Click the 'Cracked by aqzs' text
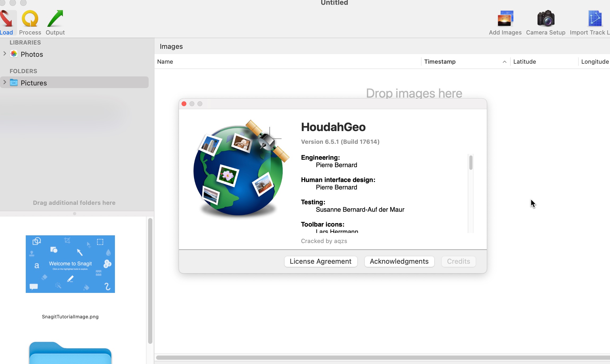The height and width of the screenshot is (364, 610). 324,241
